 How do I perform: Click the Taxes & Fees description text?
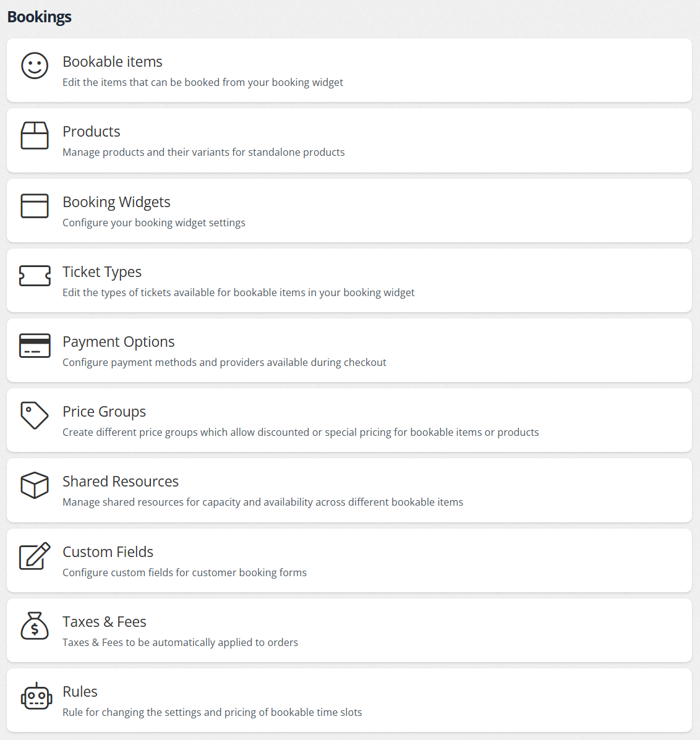tap(180, 642)
